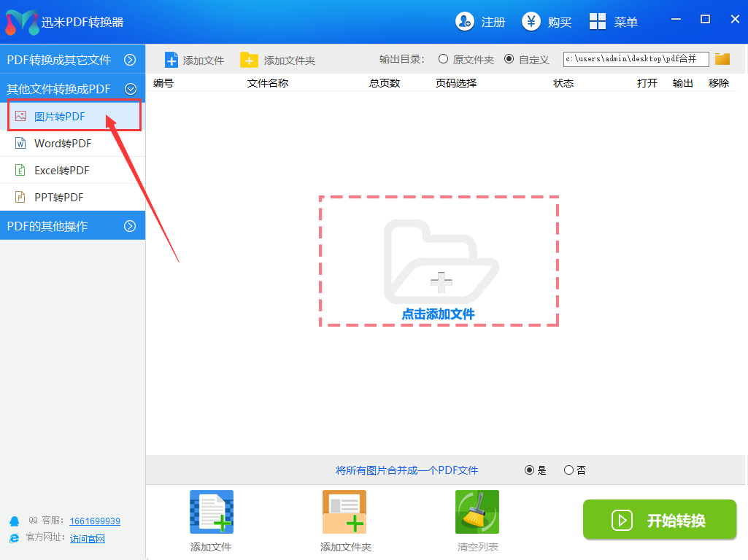Open the output directory browse folder icon
This screenshot has height=560, width=748.
(x=722, y=59)
